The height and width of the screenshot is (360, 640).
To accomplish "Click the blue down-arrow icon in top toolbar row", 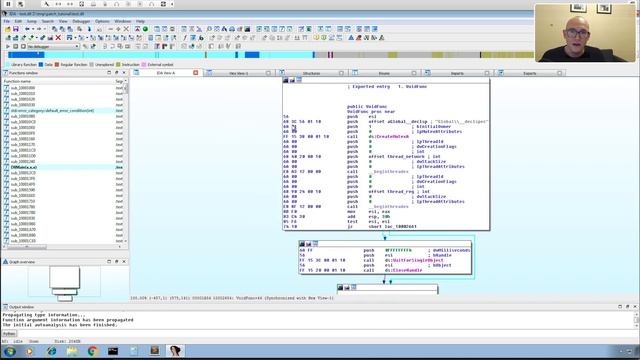I will 89,29.
